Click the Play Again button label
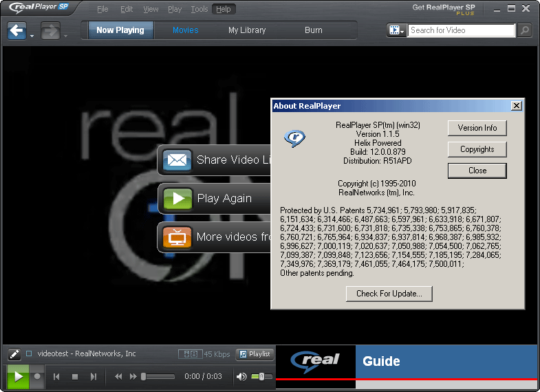Viewport: 540px width, 392px height. tap(224, 198)
